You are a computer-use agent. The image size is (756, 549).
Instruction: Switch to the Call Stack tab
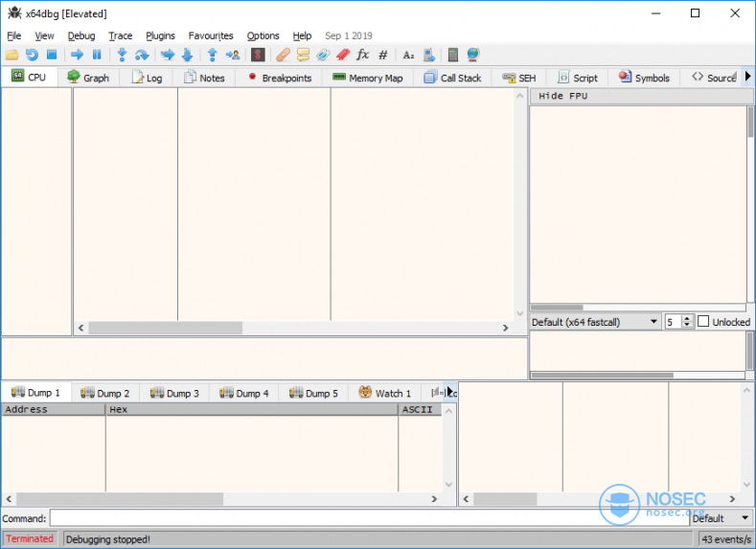coord(452,78)
